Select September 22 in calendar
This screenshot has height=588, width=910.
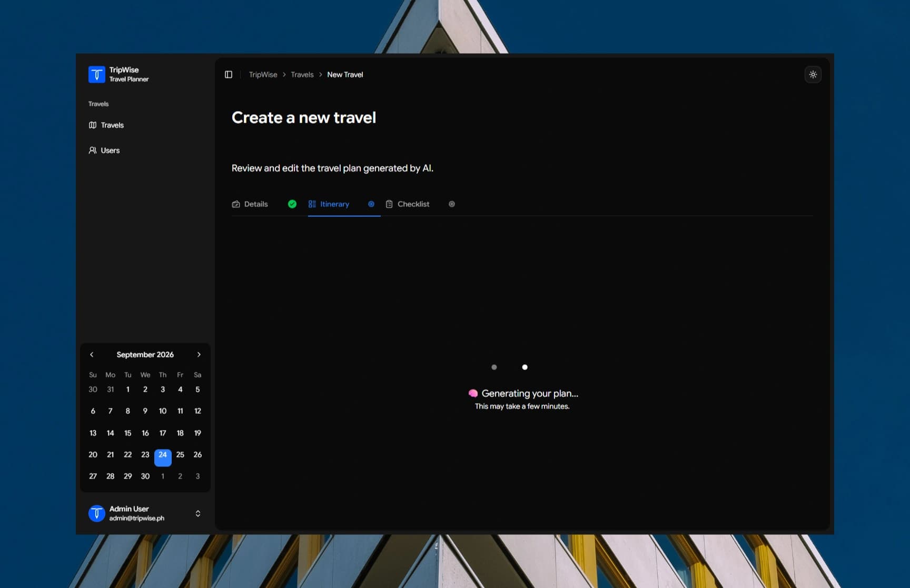127,455
